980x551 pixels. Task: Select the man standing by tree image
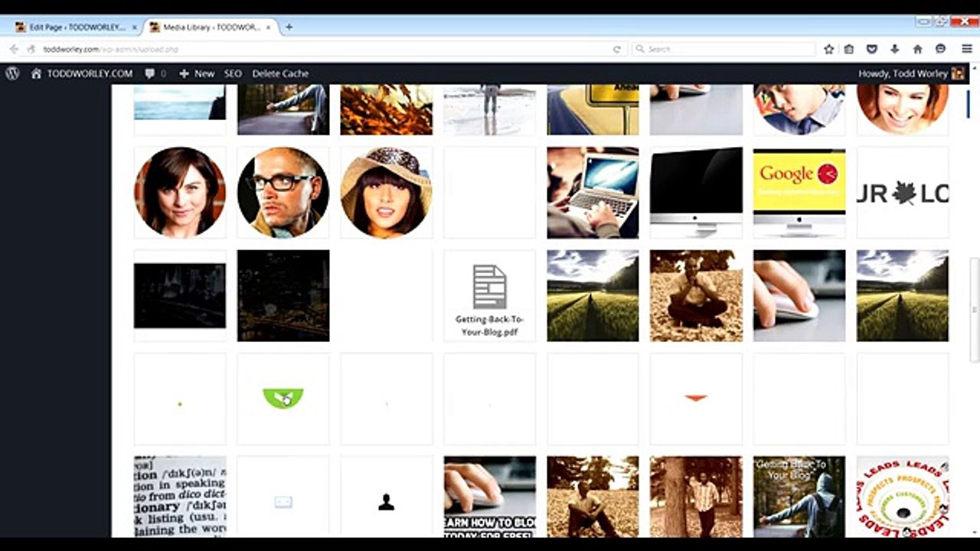click(696, 497)
